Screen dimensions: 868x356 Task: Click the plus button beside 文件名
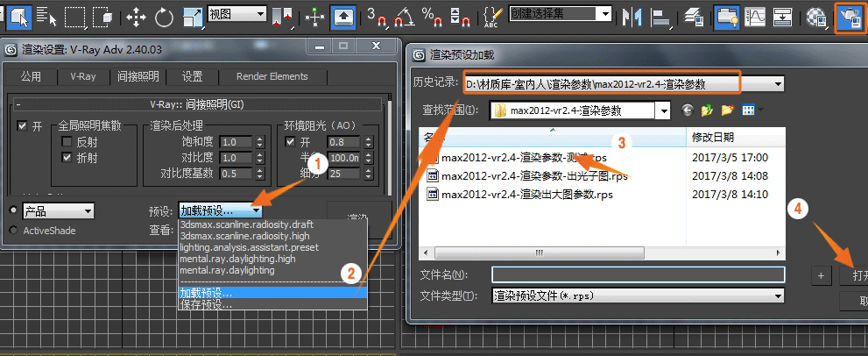(x=821, y=275)
